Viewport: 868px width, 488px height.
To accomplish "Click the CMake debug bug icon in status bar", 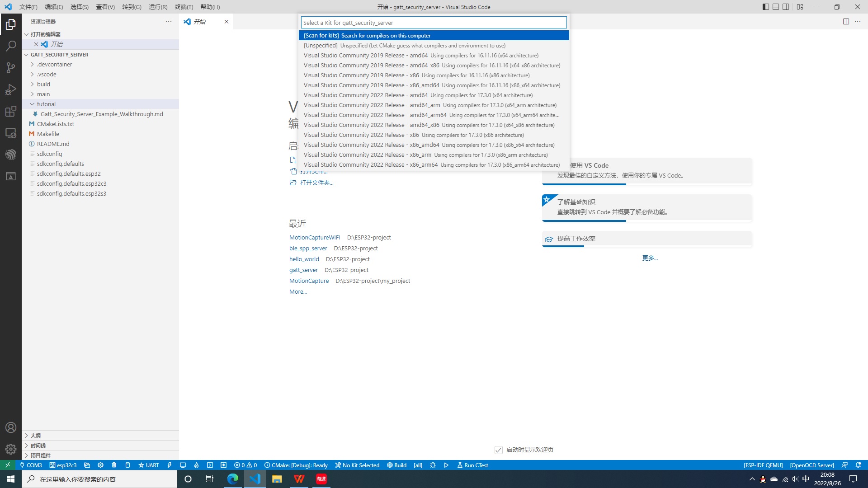I will tap(433, 465).
